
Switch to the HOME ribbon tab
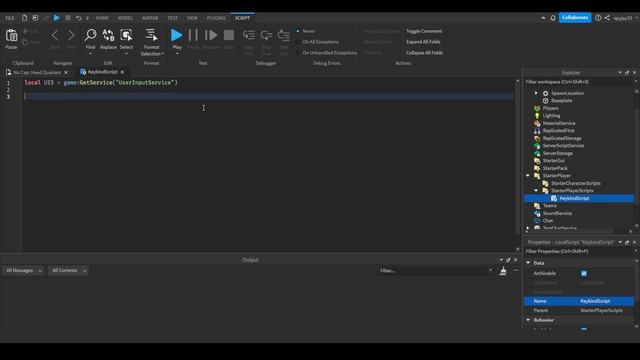[102, 18]
